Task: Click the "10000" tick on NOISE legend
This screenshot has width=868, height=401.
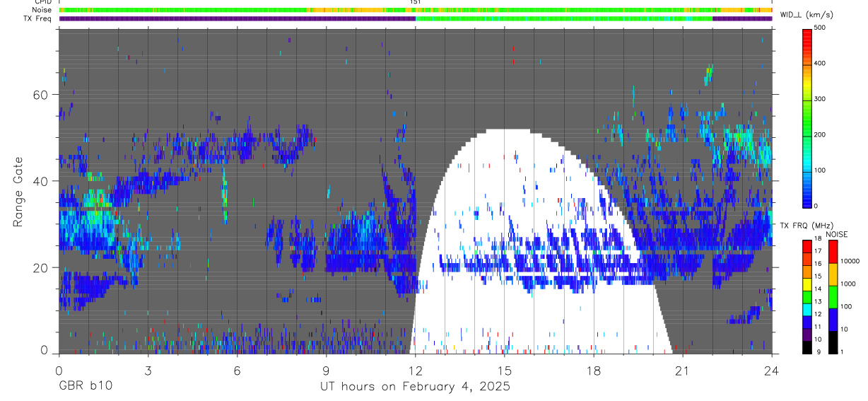Action: point(850,261)
